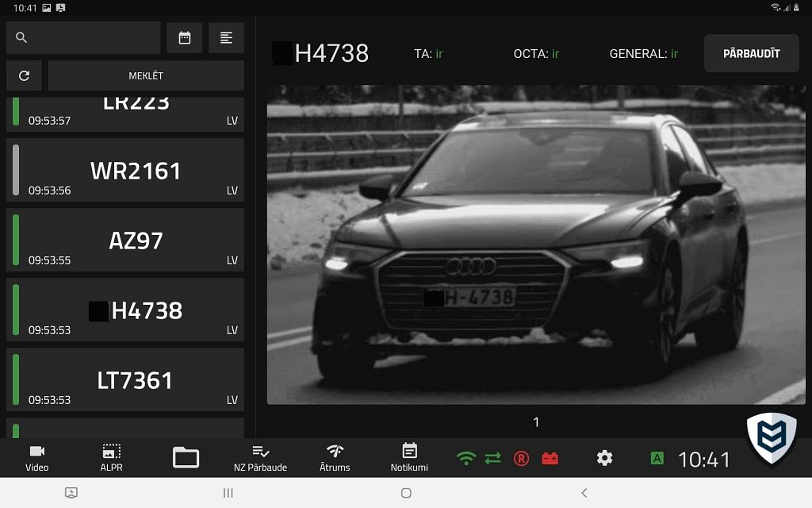
Task: Click the H4738 plate header text
Action: tap(331, 53)
